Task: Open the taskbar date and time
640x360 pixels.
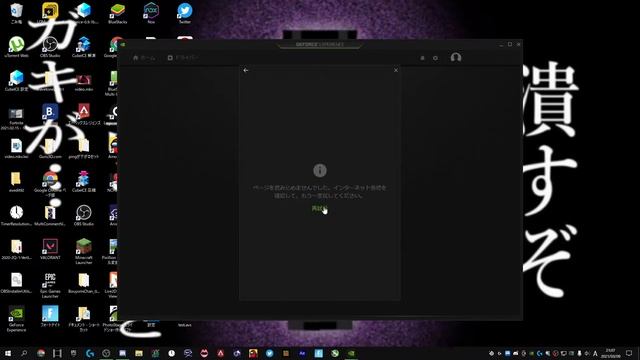Action: [610, 353]
